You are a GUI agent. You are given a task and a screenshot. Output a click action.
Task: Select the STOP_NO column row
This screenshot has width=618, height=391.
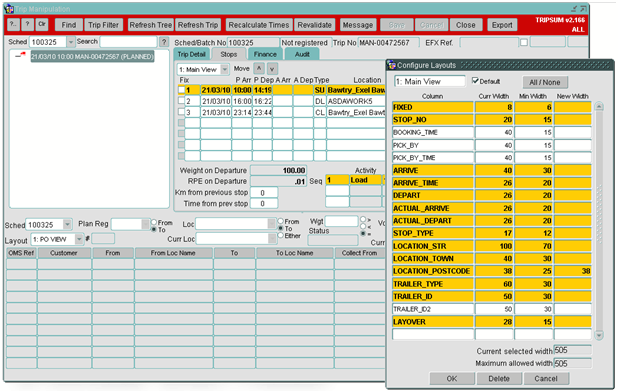[x=492, y=119]
